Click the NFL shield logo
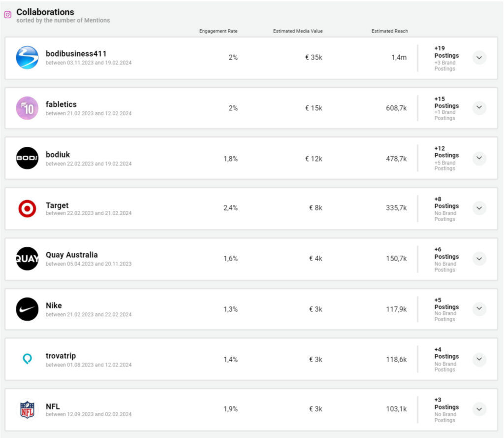 (x=27, y=409)
